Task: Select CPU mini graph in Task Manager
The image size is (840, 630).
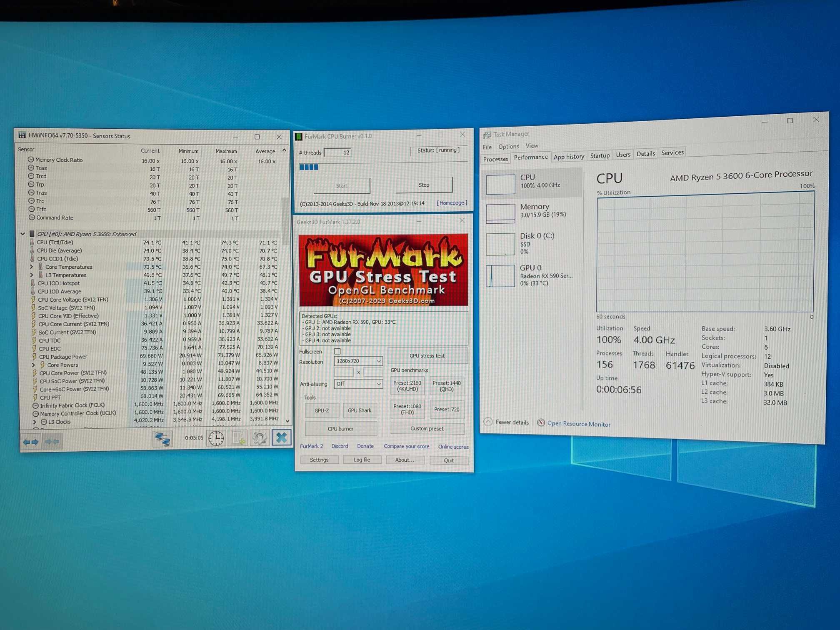Action: (500, 184)
